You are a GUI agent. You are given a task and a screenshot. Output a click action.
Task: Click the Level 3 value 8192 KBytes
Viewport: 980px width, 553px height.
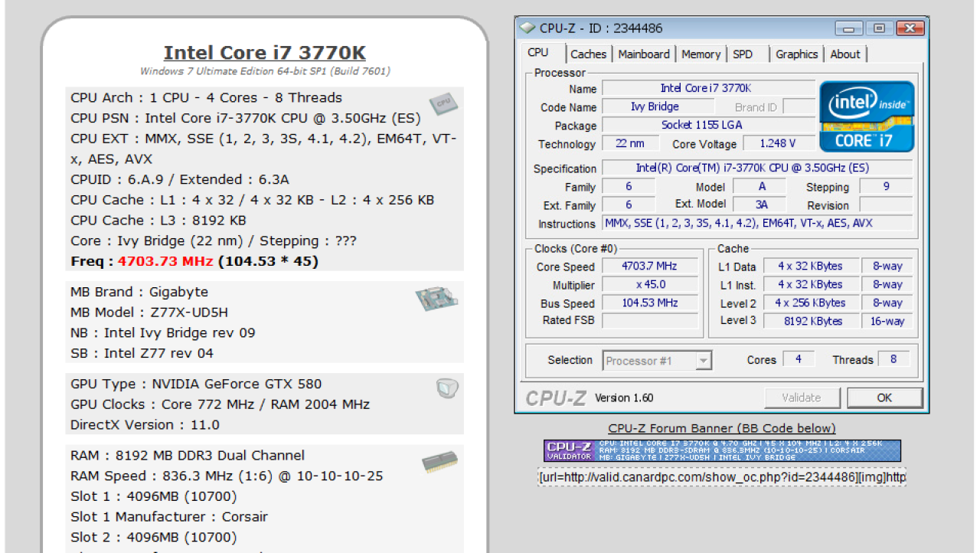810,321
